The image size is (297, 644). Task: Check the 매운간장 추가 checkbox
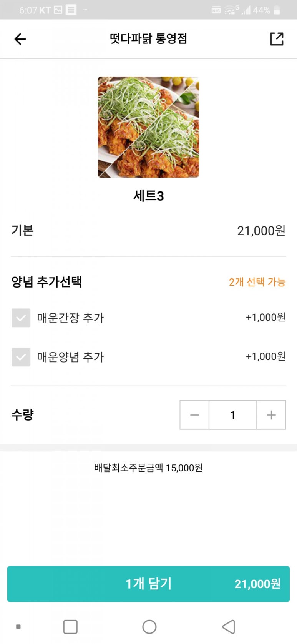(x=21, y=318)
